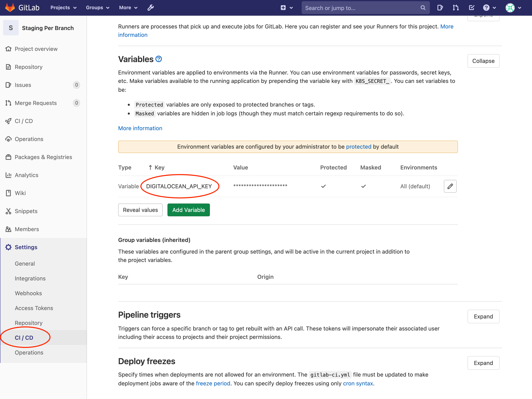Open the freeze period link

[x=213, y=383]
